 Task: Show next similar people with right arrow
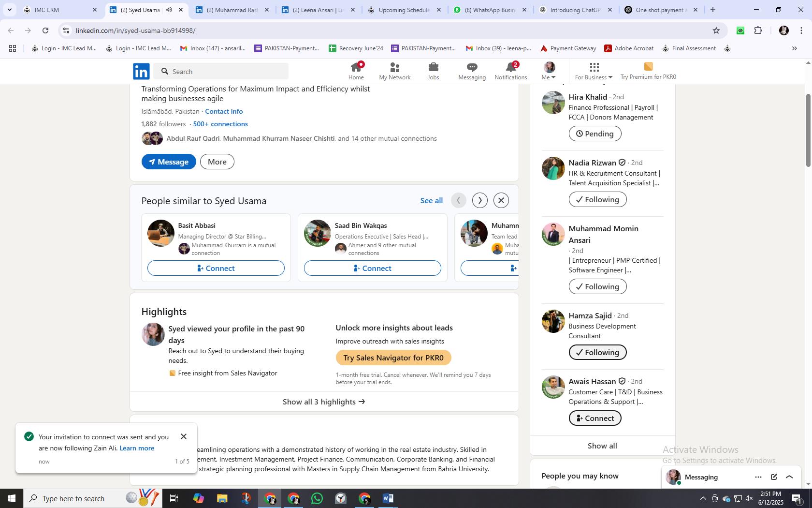(479, 200)
